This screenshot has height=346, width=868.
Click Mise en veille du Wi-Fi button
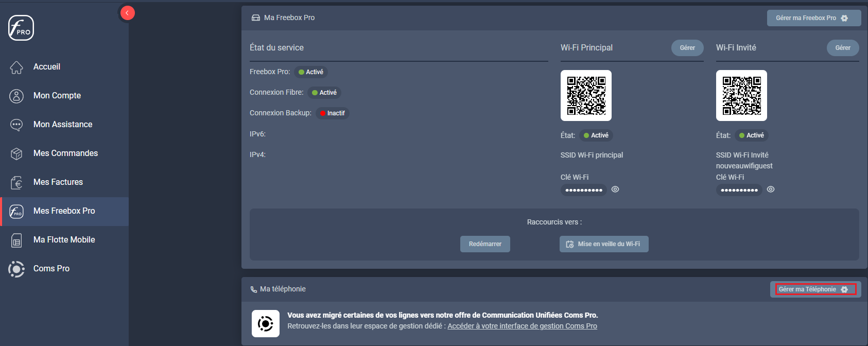point(604,244)
